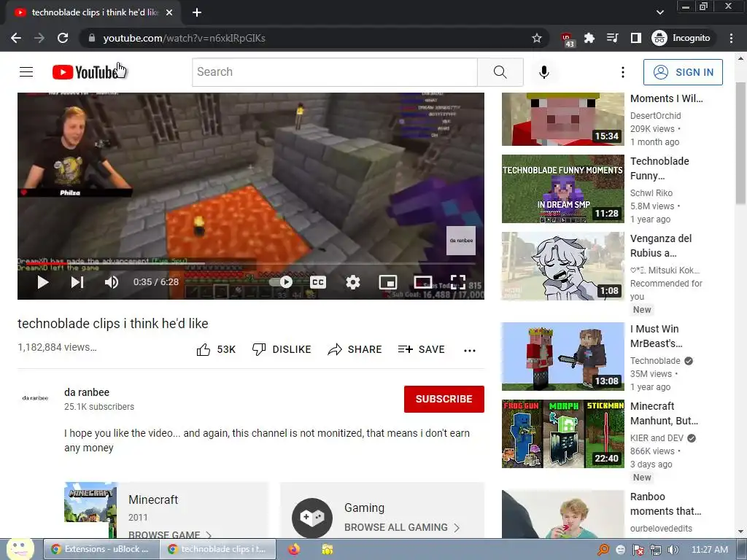The width and height of the screenshot is (747, 560).
Task: Click the search magnifier button
Action: coord(500,72)
